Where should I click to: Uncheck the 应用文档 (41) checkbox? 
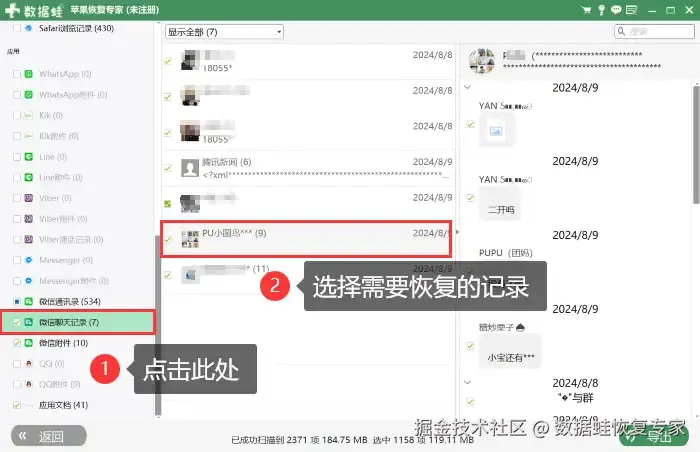[17, 405]
